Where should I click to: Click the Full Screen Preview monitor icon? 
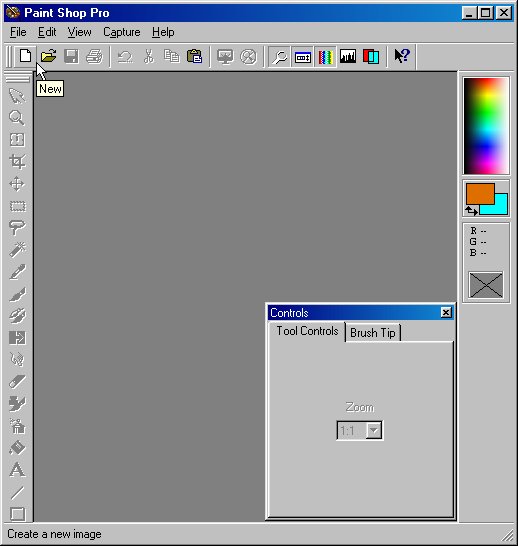[x=225, y=56]
